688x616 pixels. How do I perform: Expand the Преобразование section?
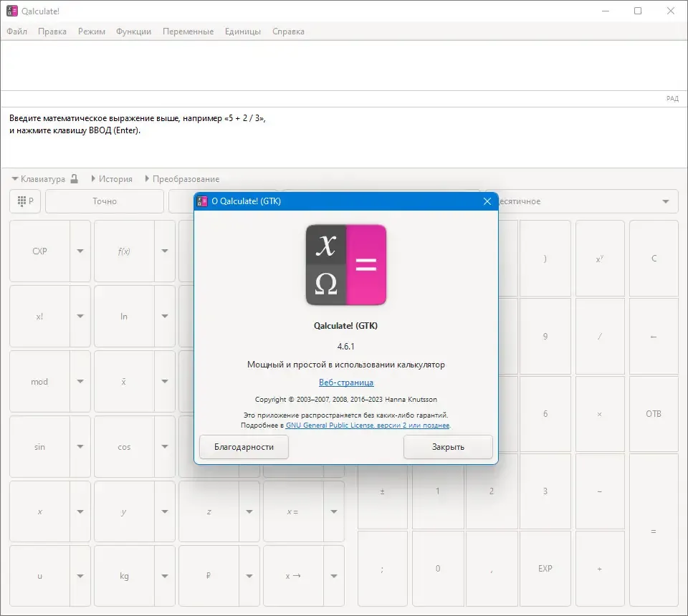point(182,179)
